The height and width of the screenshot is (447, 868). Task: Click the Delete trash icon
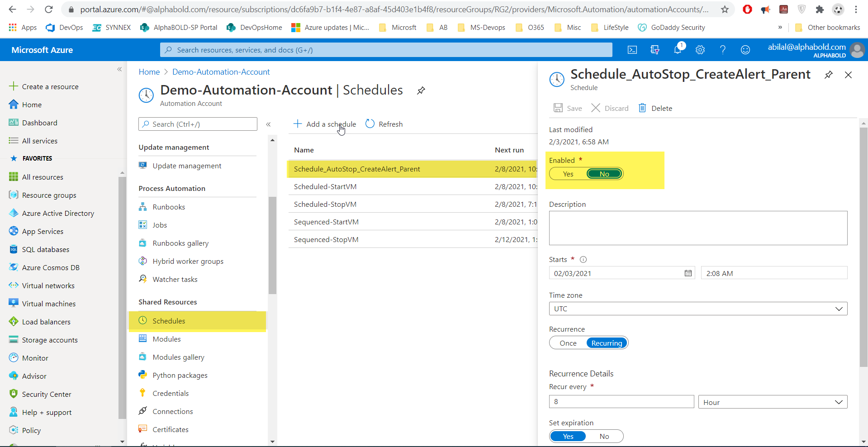pos(642,108)
